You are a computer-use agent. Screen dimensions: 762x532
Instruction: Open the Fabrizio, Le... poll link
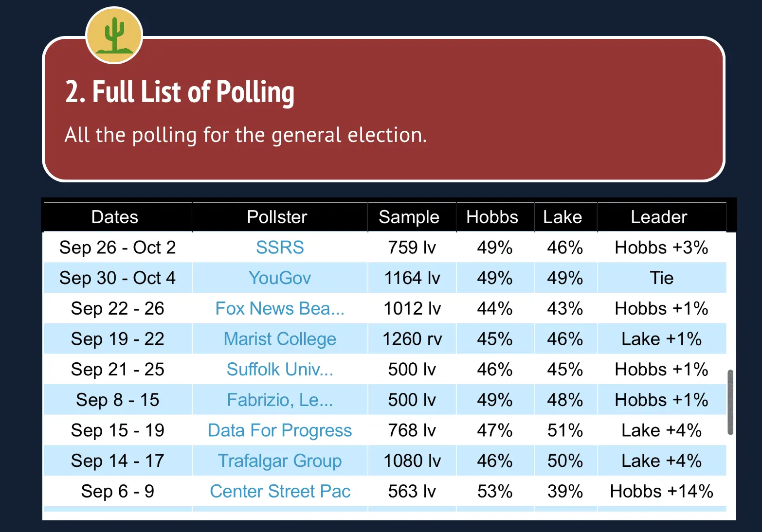pos(280,400)
